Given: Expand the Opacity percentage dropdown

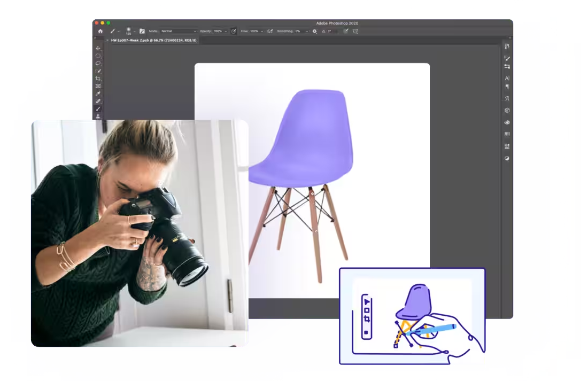Looking at the screenshot, I should point(226,31).
